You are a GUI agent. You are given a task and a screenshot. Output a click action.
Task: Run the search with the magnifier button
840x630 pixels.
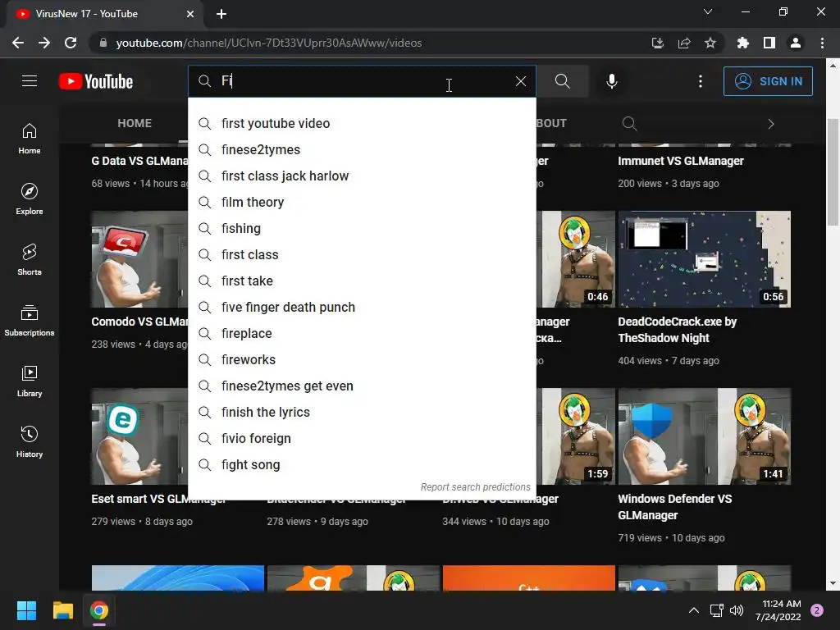point(563,81)
